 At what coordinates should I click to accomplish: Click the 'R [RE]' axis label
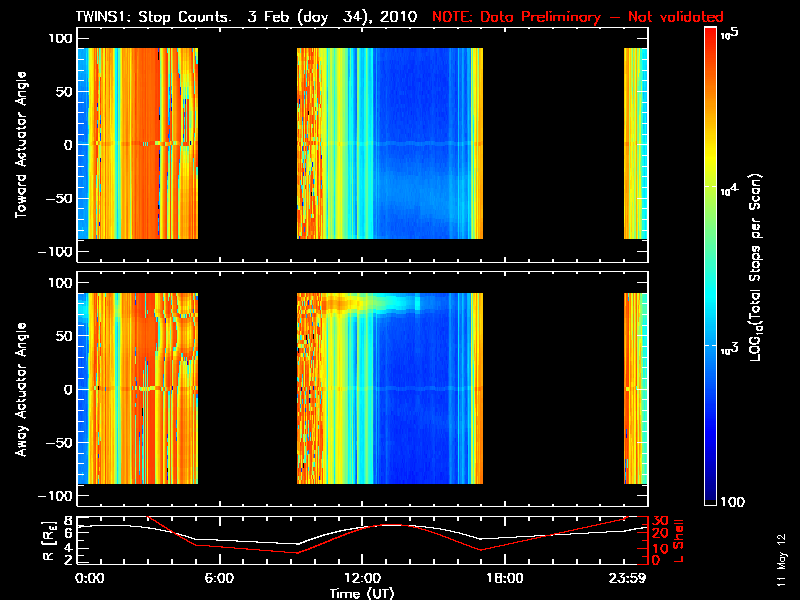pyautogui.click(x=48, y=541)
